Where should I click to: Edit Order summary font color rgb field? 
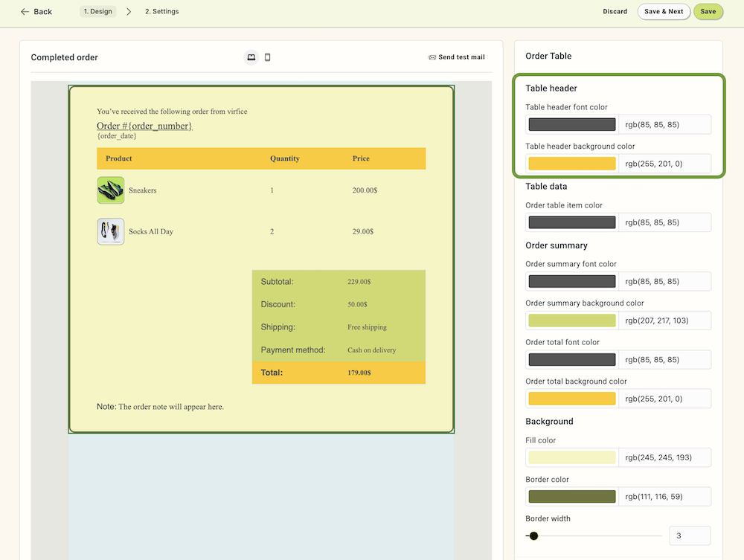coord(664,281)
